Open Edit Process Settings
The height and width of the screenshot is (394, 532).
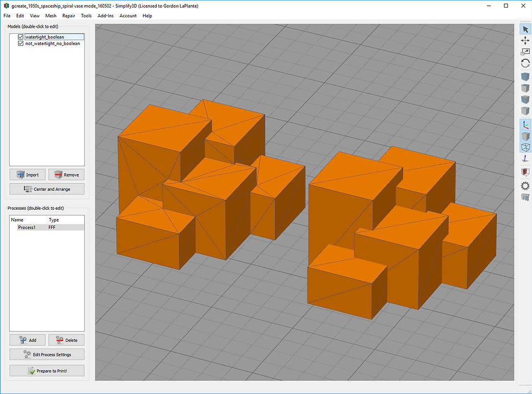47,354
